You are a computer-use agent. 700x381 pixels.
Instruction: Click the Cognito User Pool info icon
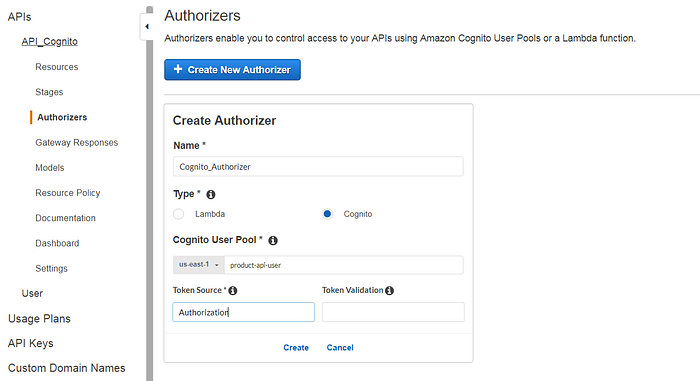point(273,240)
